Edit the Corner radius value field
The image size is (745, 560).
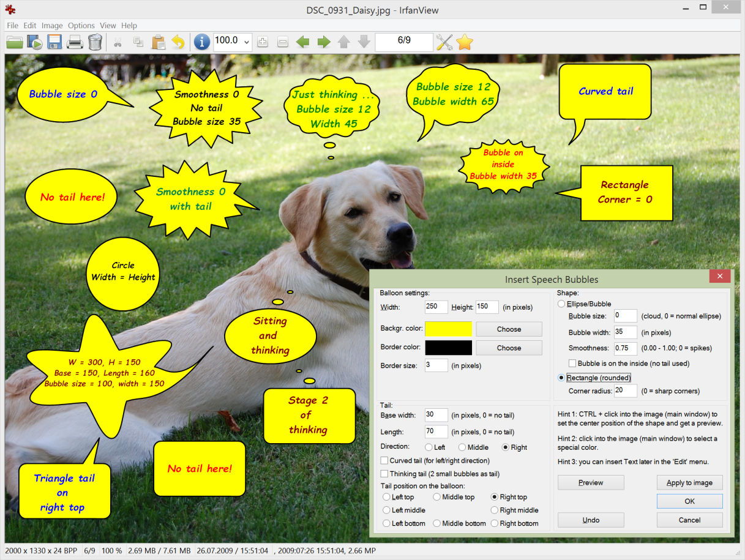tap(624, 390)
